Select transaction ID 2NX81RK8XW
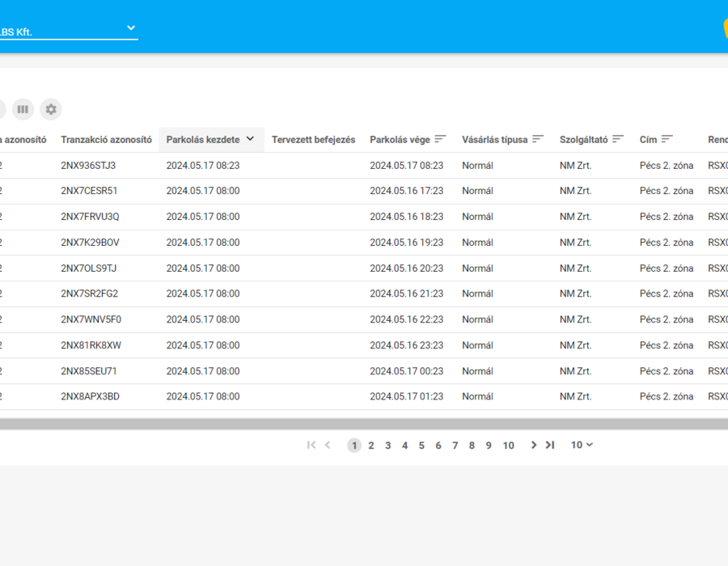 (91, 345)
